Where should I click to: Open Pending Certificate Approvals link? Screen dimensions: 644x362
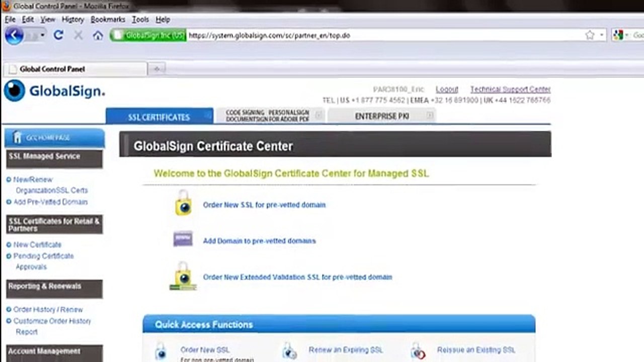[43, 261]
